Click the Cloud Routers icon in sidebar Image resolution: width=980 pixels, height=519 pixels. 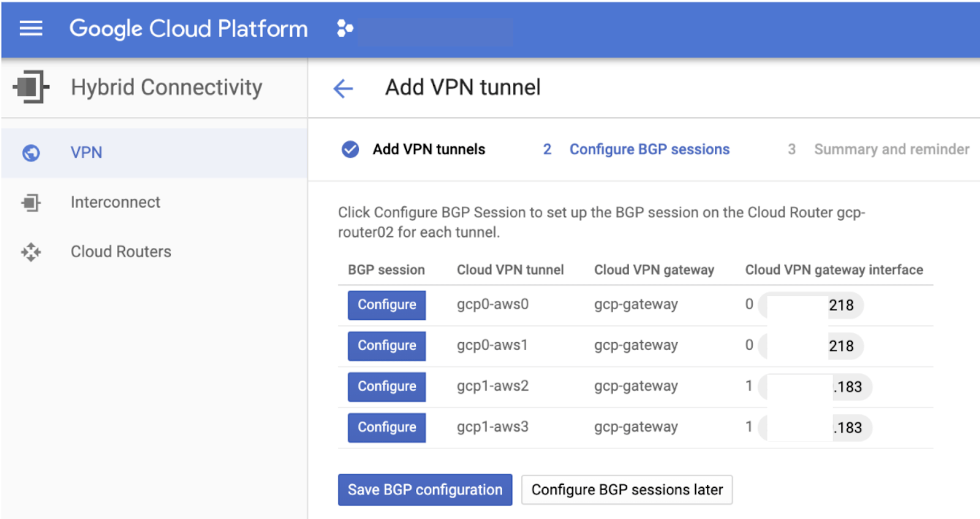click(x=31, y=252)
